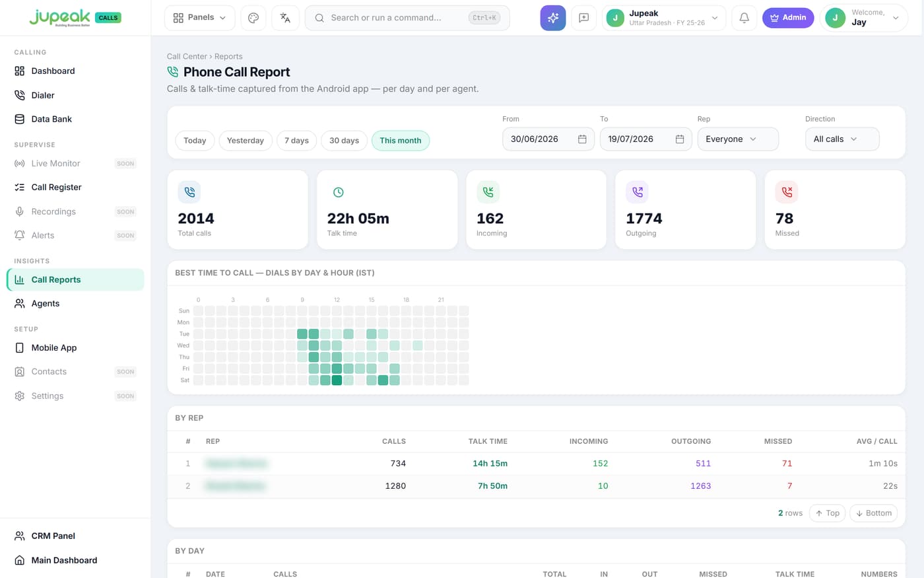This screenshot has height=578, width=924.
Task: Click the 2014 Total calls figure
Action: click(196, 219)
